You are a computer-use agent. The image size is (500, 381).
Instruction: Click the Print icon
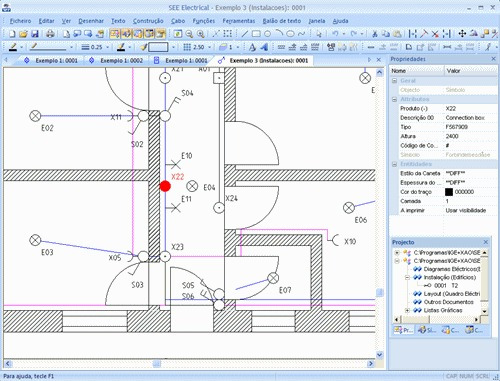tap(50, 34)
